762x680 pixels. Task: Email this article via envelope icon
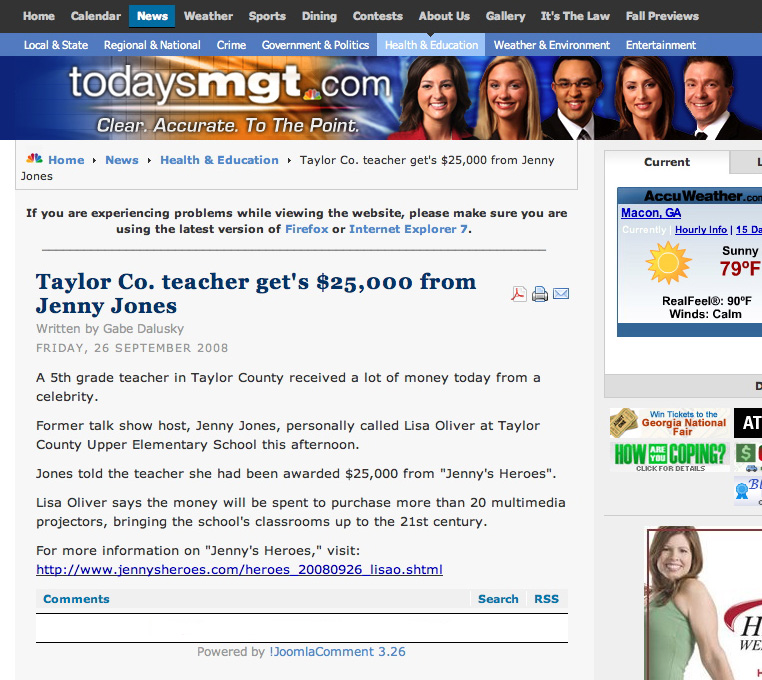click(x=561, y=294)
